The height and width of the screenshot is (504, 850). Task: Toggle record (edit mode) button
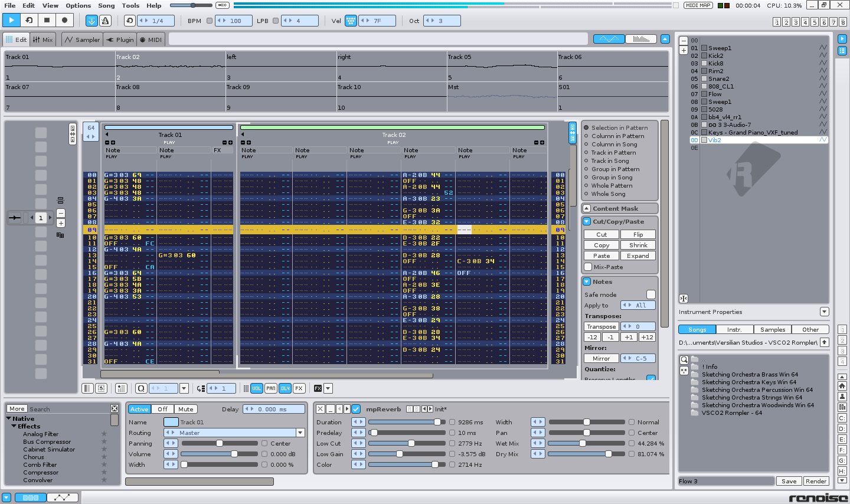pos(64,20)
